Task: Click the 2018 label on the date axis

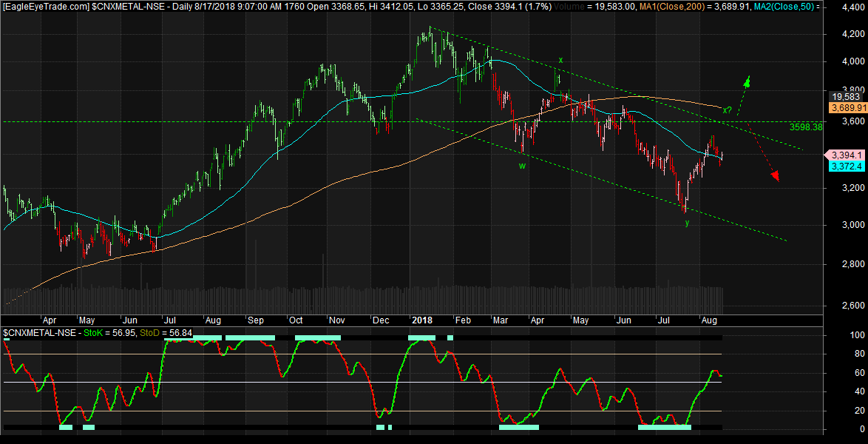Action: (422, 320)
